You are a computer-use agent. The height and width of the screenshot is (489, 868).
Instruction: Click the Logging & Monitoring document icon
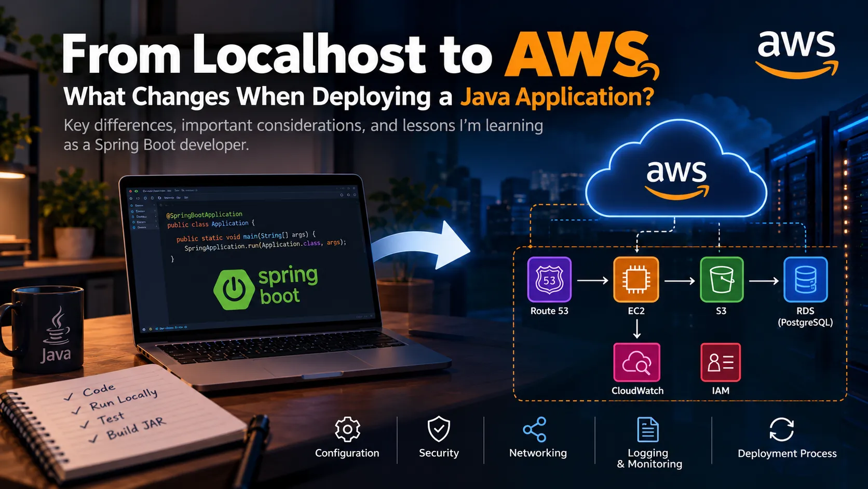pos(648,429)
